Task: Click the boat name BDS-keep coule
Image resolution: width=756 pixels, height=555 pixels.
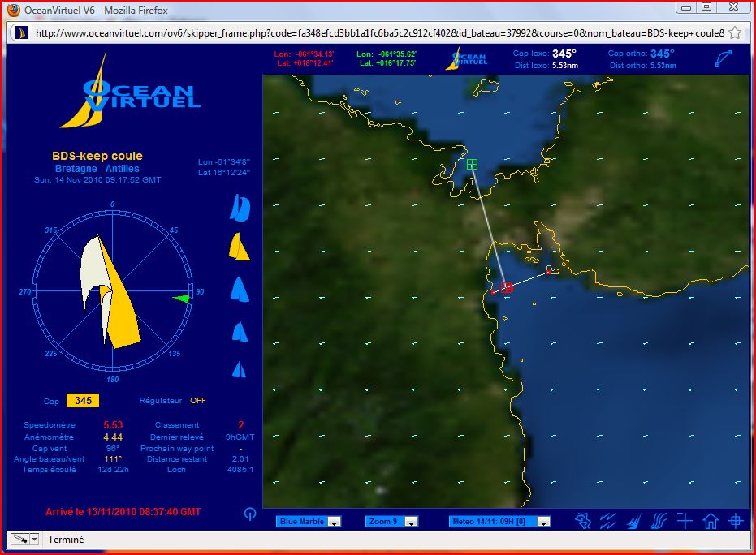Action: (x=97, y=156)
